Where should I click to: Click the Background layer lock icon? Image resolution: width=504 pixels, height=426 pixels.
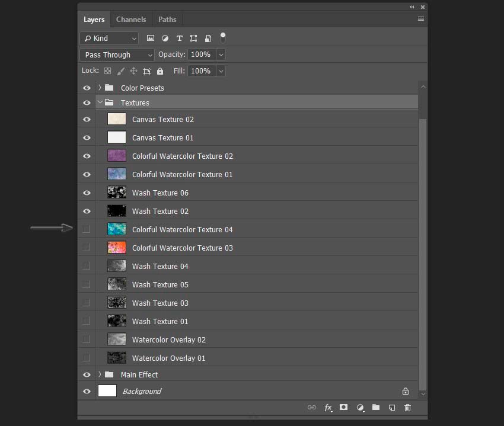coord(406,391)
